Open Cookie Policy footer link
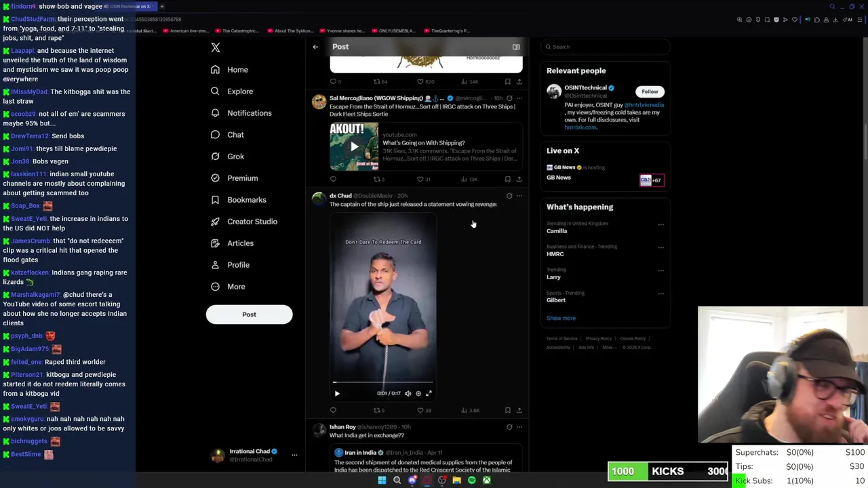868x488 pixels. click(633, 338)
